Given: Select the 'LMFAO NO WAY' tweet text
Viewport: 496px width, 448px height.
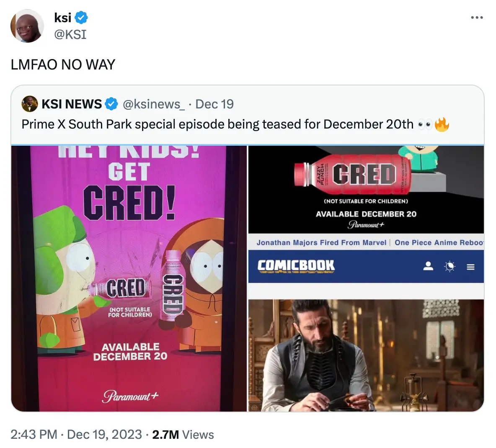Looking at the screenshot, I should 62,64.
